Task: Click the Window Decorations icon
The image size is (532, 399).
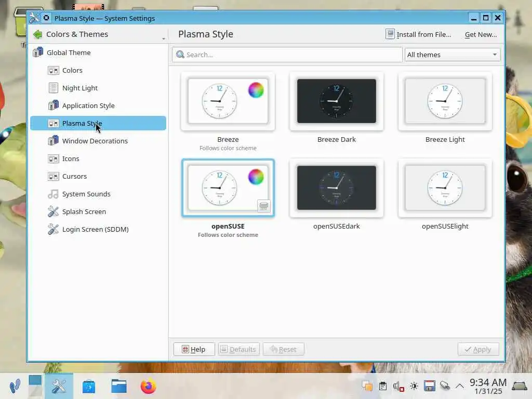Action: 54,140
